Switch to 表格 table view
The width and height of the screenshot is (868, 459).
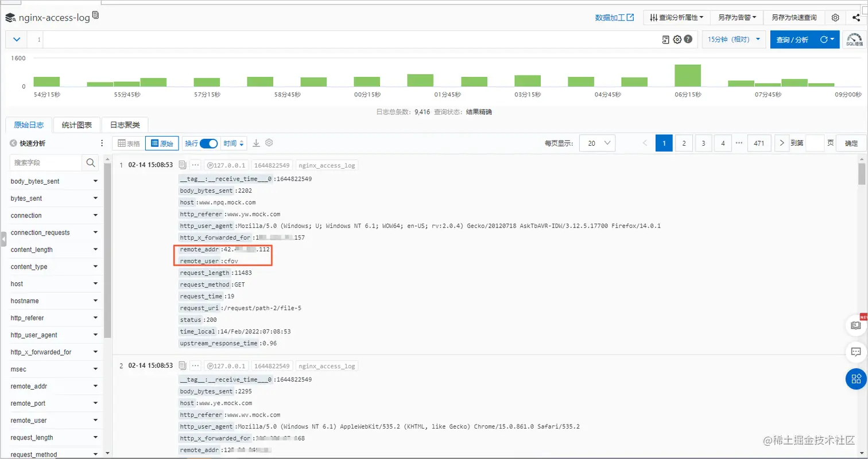click(x=129, y=143)
